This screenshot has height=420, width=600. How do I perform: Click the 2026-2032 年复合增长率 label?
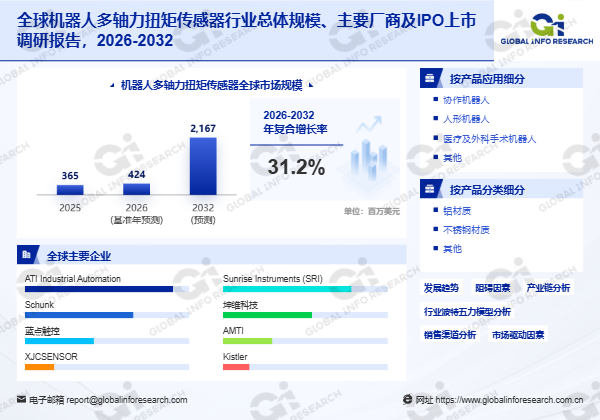click(295, 122)
